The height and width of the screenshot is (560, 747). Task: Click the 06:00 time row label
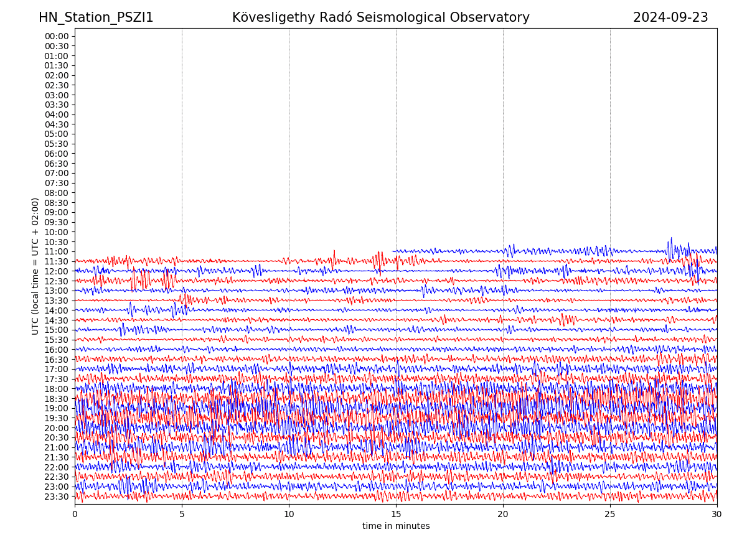pos(56,154)
